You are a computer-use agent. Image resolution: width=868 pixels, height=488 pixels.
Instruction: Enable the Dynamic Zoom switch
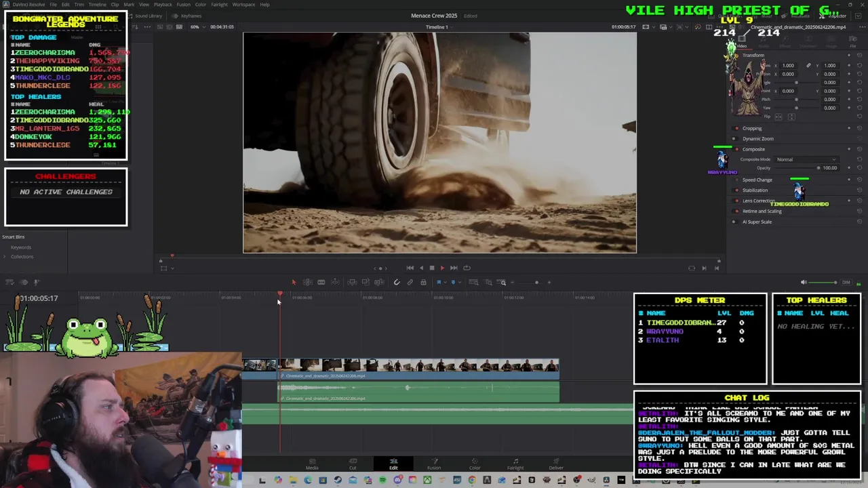coord(735,139)
